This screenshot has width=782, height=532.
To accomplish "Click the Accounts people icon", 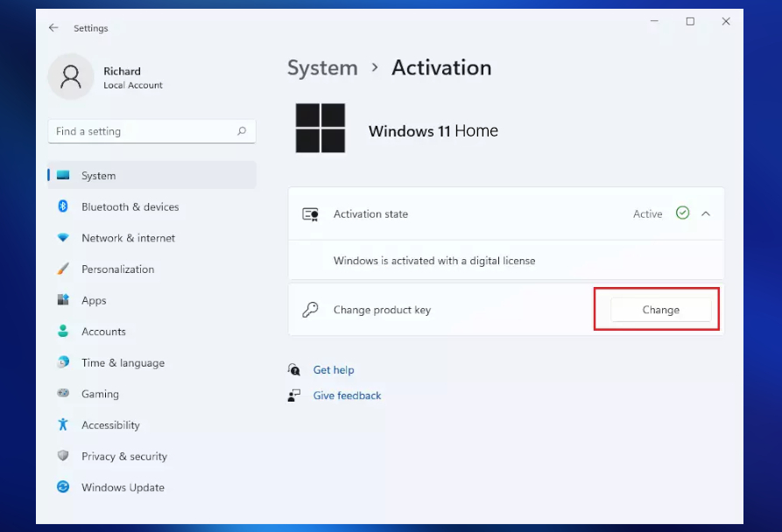I will [62, 332].
